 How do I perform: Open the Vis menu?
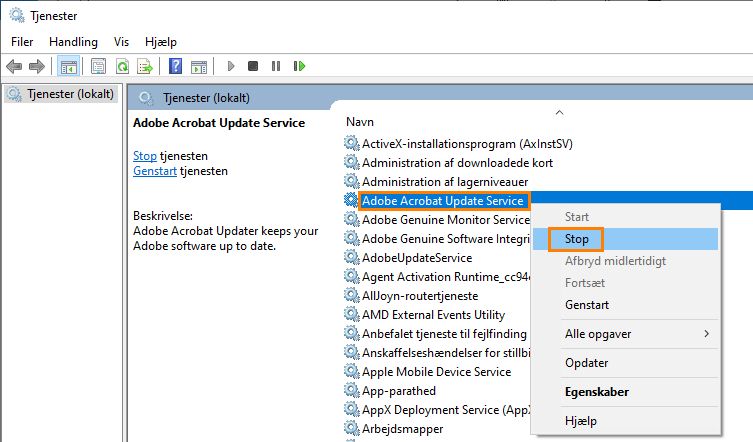click(121, 42)
